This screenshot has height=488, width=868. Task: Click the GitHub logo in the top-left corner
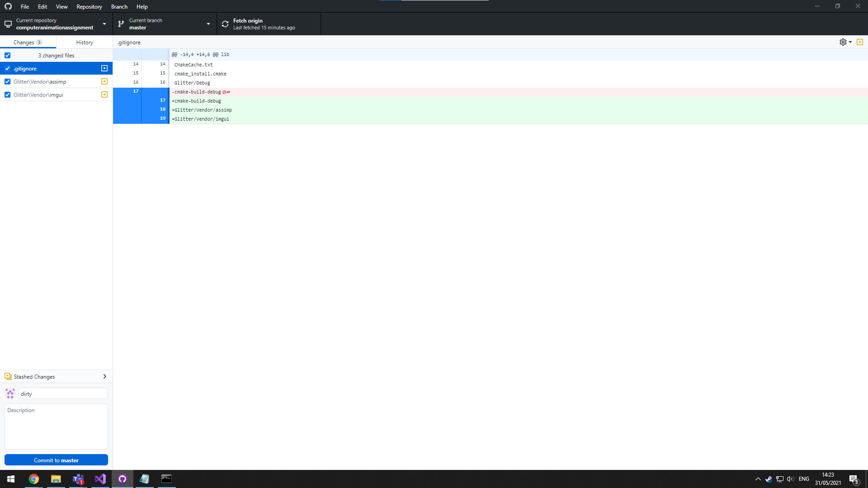pyautogui.click(x=7, y=6)
